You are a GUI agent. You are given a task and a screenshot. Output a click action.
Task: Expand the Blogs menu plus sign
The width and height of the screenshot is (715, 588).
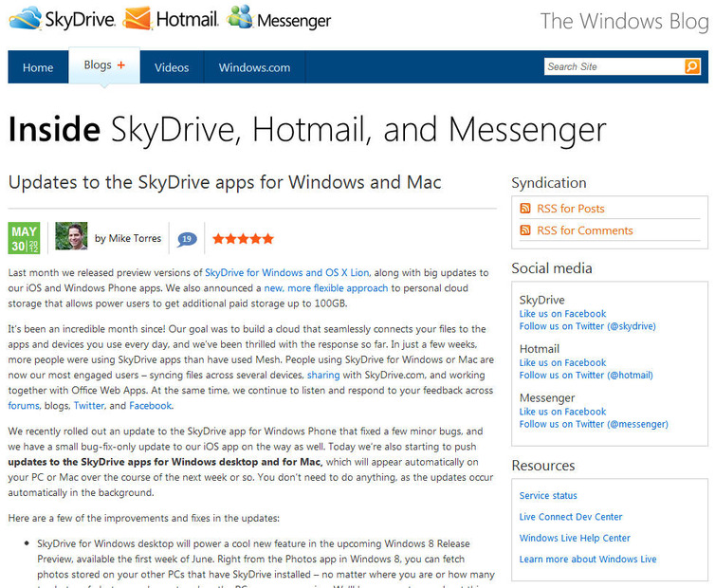(x=120, y=65)
